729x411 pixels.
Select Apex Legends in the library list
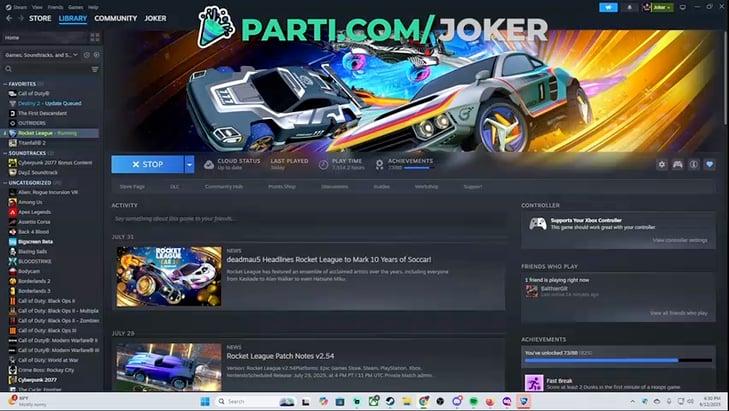click(x=34, y=212)
